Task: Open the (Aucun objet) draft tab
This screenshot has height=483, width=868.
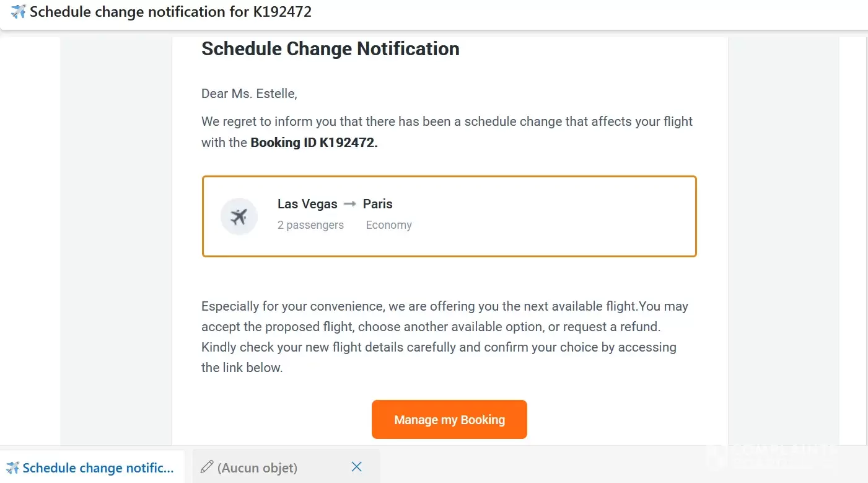Action: point(257,467)
